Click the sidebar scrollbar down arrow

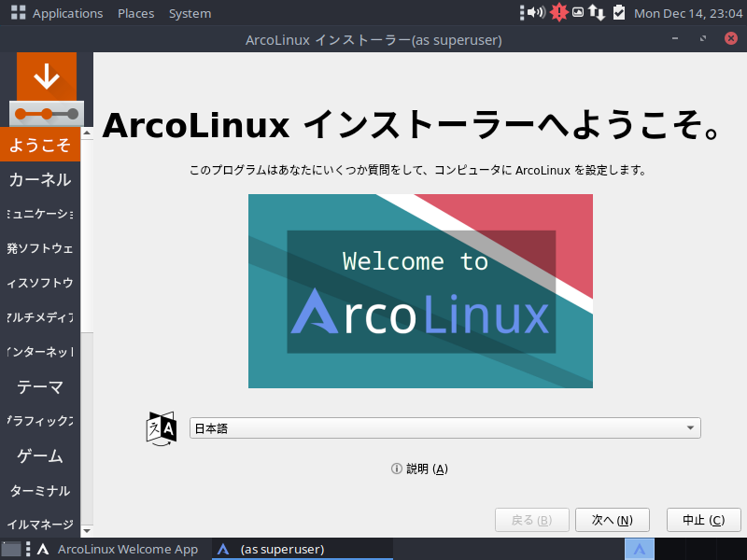(87, 530)
